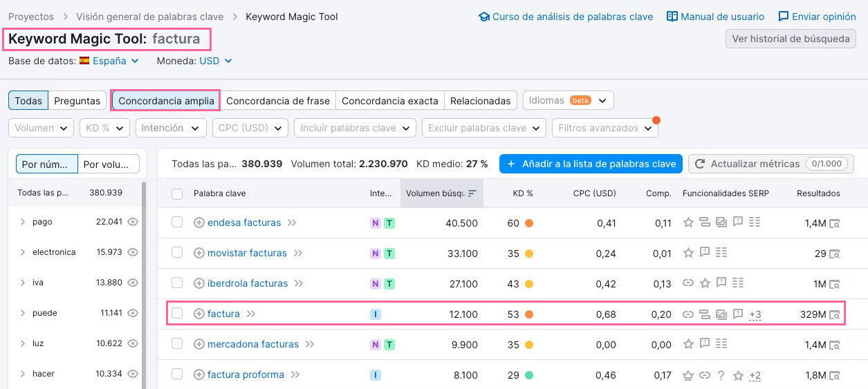Switch to 'Relacionadas' tab
868x389 pixels.
(480, 100)
